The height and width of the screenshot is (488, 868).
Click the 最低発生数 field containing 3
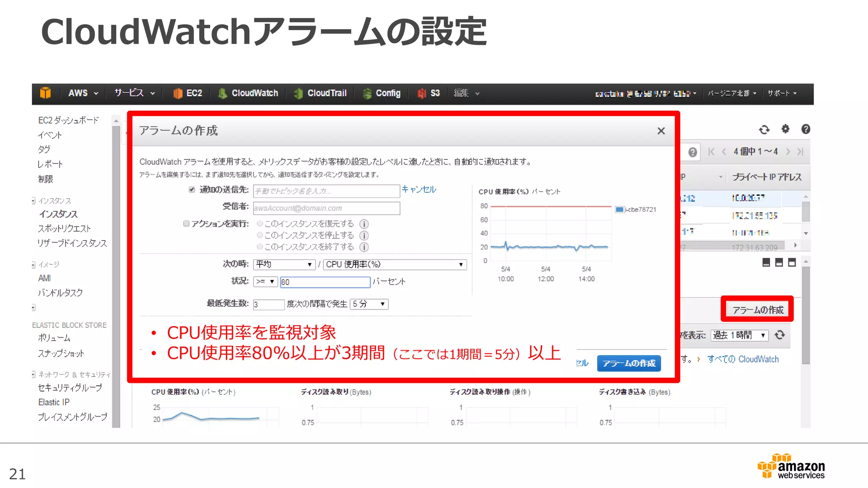[269, 305]
